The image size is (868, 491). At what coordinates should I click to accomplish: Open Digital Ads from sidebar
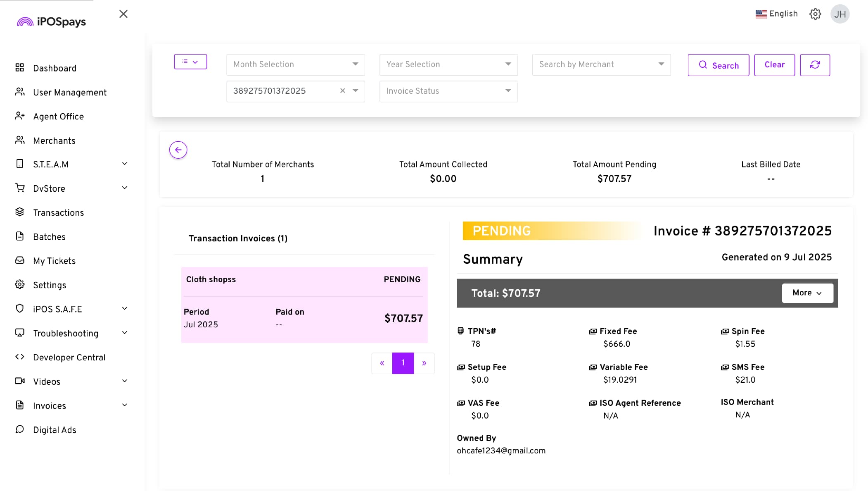pos(55,430)
